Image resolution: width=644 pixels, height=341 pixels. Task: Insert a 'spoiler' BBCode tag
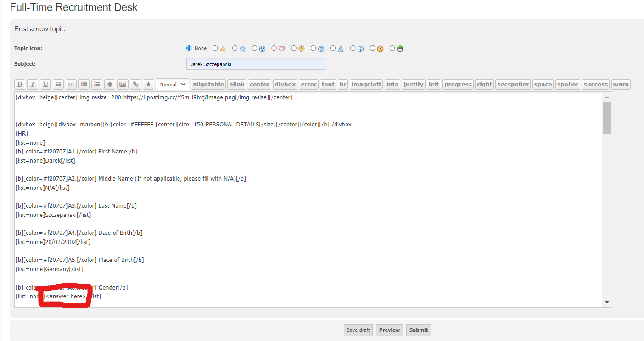click(568, 85)
